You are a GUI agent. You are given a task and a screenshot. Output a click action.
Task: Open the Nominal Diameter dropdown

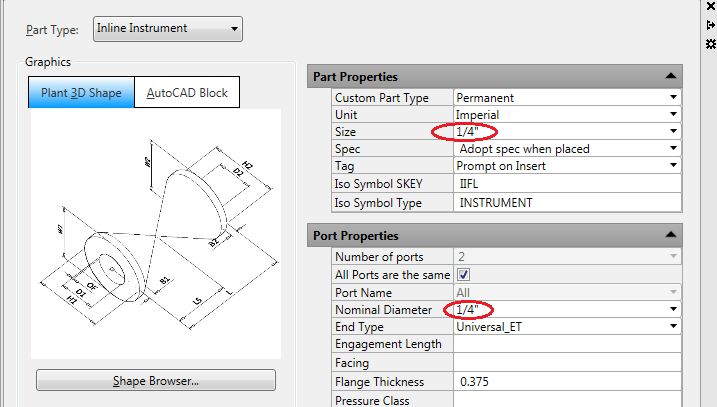674,310
